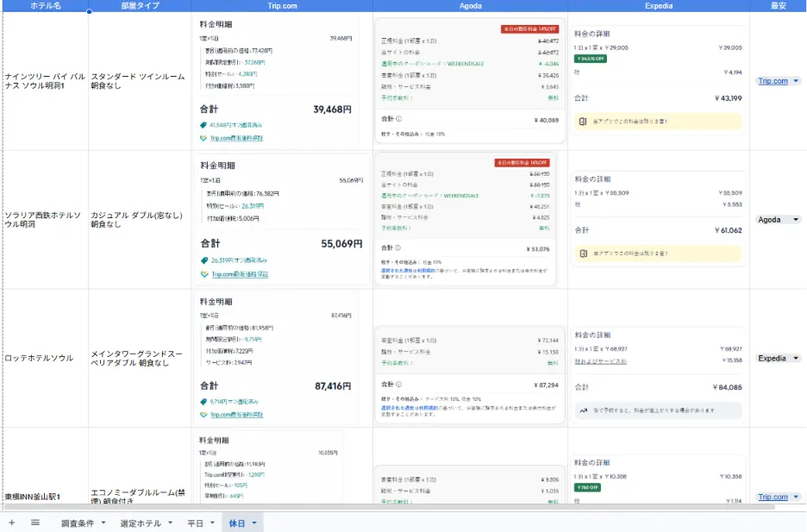Open the Agoda 最安 dropdown in the ソラリア西鉄 row

tap(796, 220)
